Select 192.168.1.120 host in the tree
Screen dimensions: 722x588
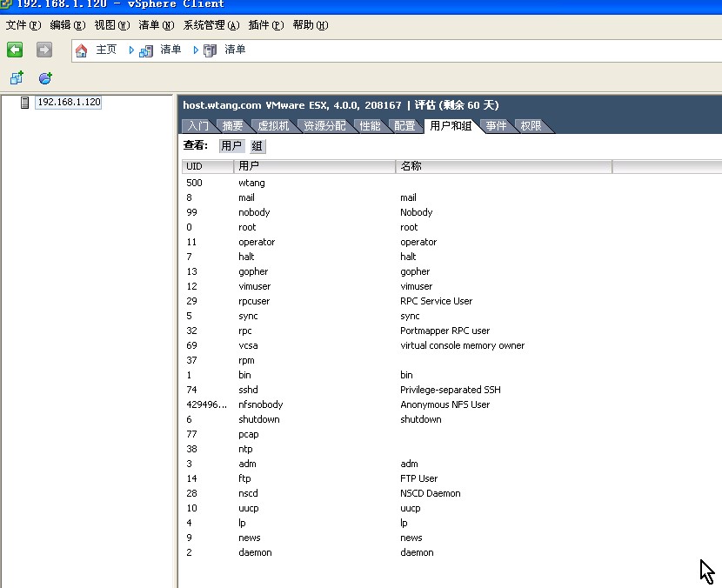pyautogui.click(x=69, y=103)
